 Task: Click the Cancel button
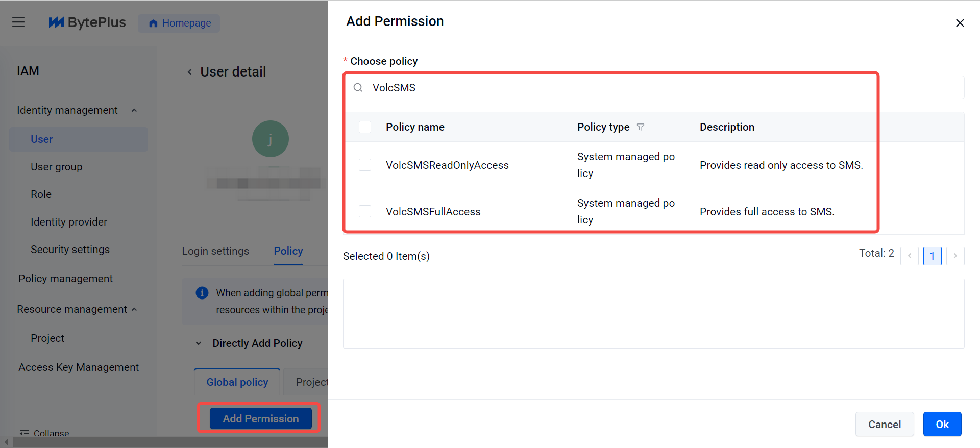tap(885, 424)
